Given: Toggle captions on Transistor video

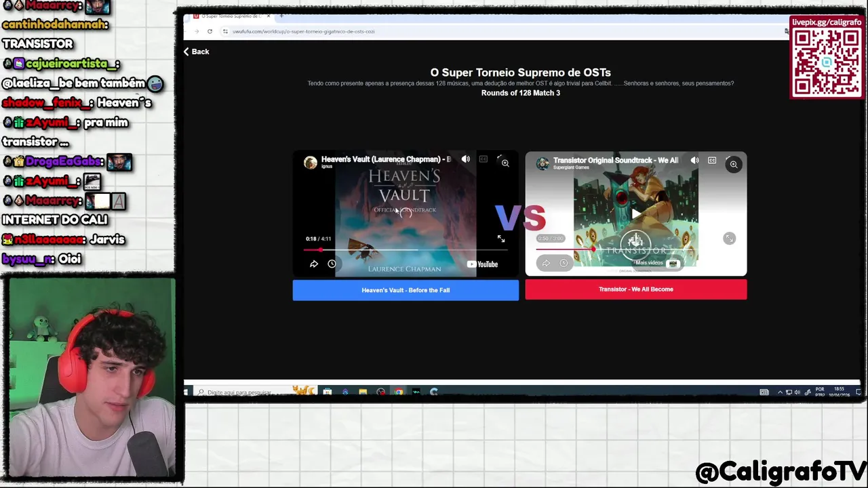Looking at the screenshot, I should point(712,161).
